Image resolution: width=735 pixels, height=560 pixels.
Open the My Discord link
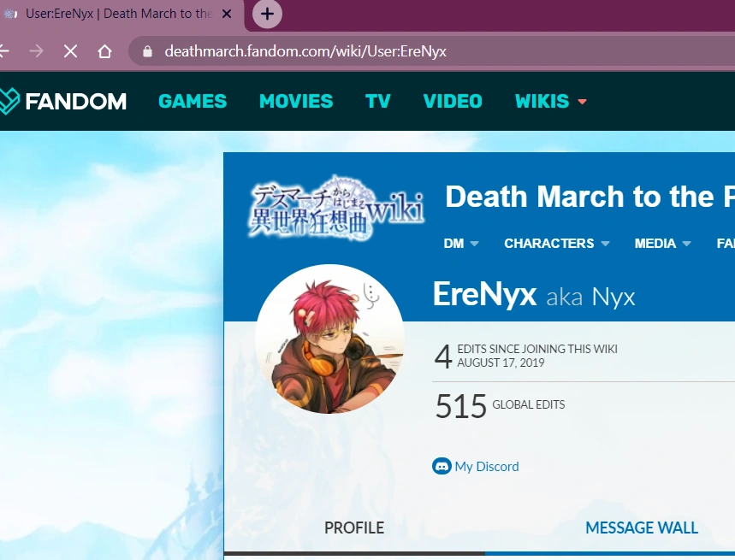[x=486, y=466]
